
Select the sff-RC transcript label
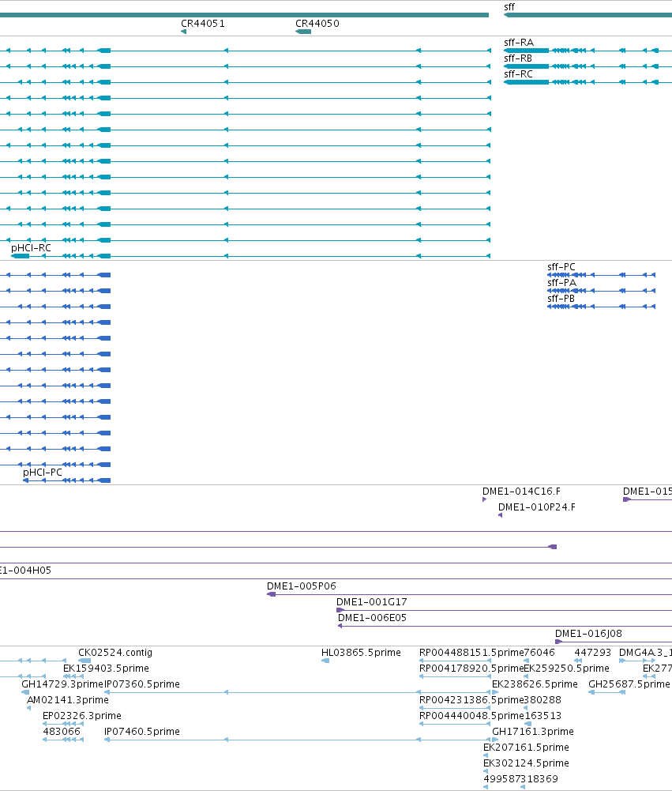pyautogui.click(x=518, y=74)
